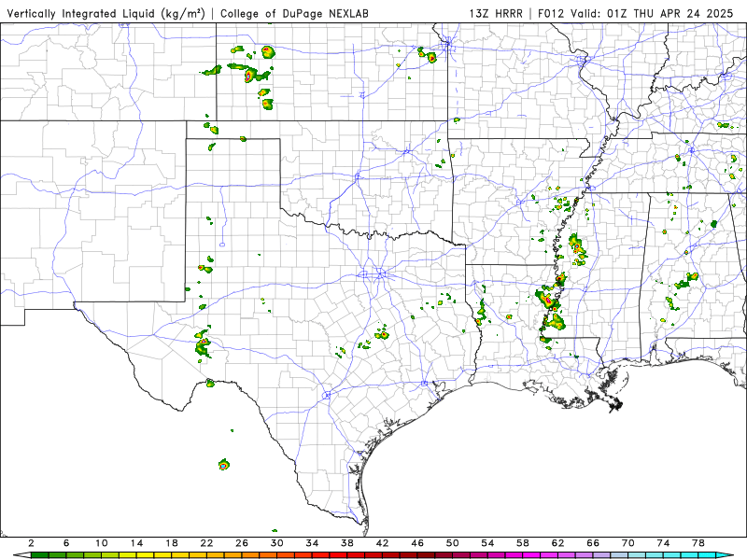The image size is (747, 560).
Task: Click the color scale label '74'
Action: [664, 543]
